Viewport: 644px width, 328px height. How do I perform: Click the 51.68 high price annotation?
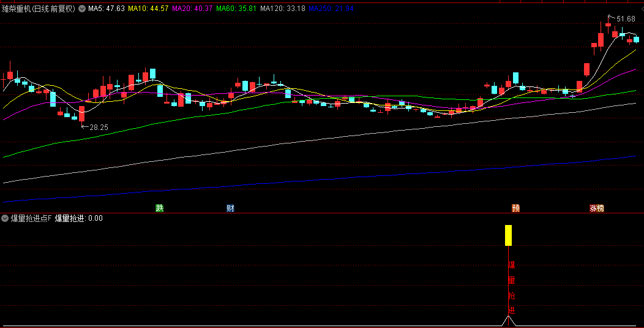pyautogui.click(x=626, y=19)
